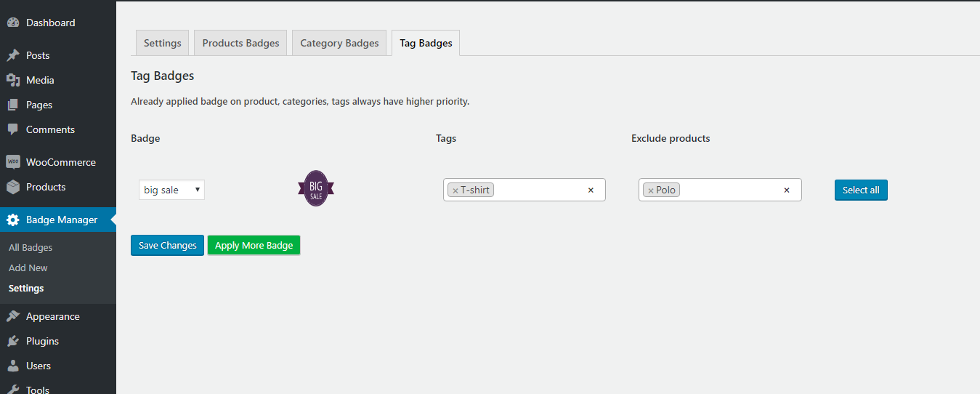The height and width of the screenshot is (394, 980).
Task: Open the Category Badges tab
Action: click(x=339, y=43)
